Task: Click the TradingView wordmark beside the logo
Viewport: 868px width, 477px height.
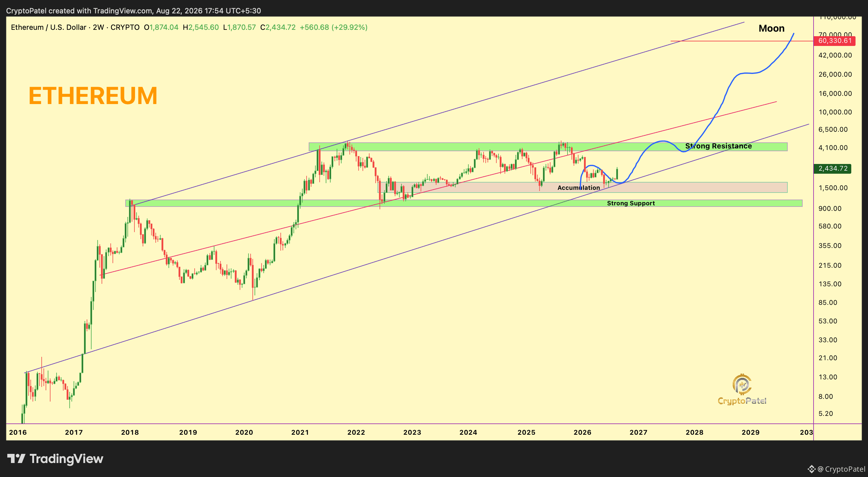Action: pos(66,459)
